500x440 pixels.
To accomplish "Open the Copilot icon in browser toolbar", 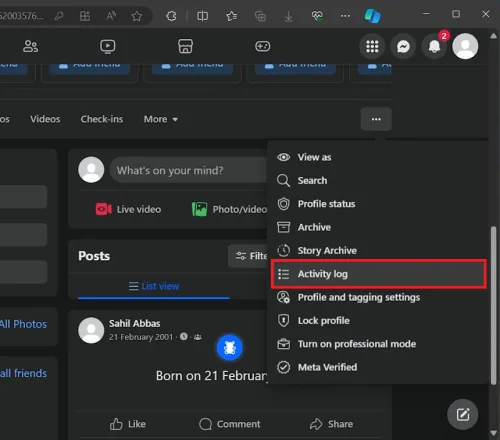I will (x=372, y=16).
